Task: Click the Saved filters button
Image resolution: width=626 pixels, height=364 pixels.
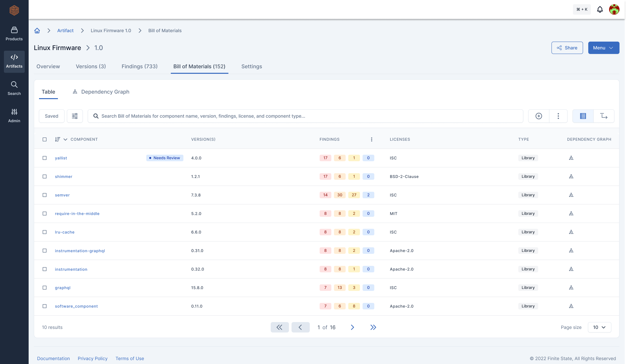Action: pos(52,116)
